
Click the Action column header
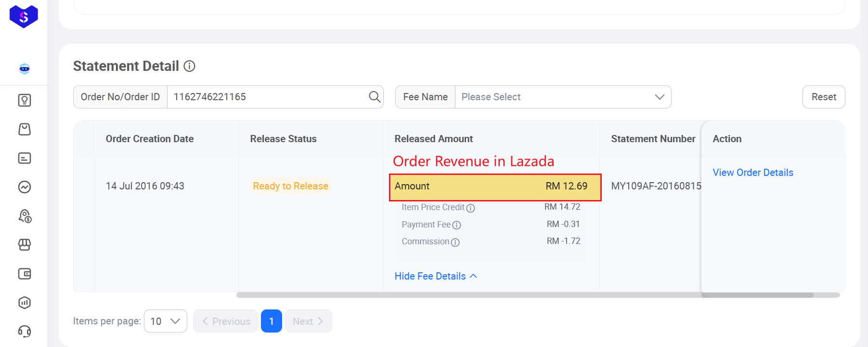727,139
